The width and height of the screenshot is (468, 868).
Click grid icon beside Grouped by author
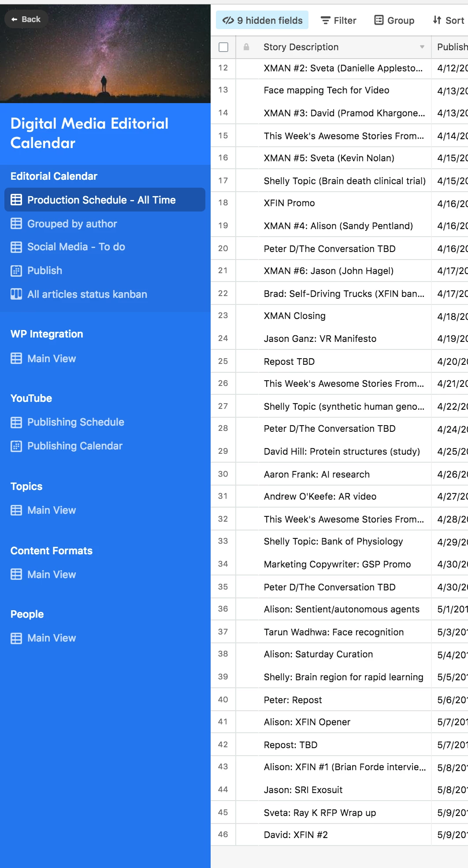pyautogui.click(x=16, y=224)
